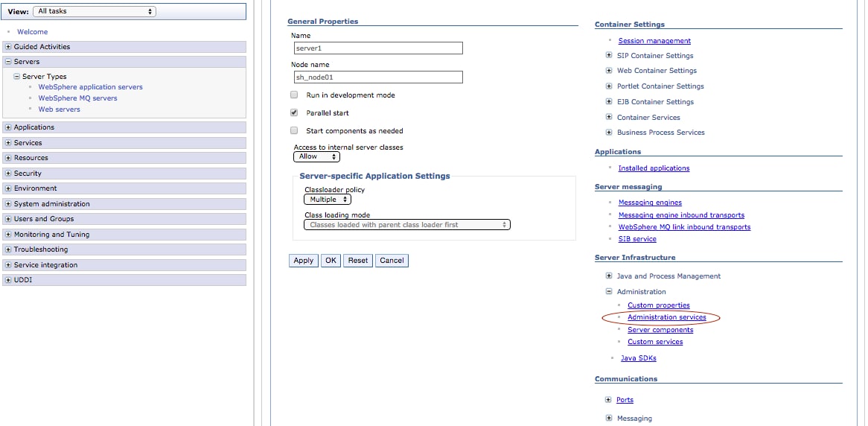The image size is (868, 426).
Task: Open Access to internal server classes dropdown
Action: coord(316,157)
